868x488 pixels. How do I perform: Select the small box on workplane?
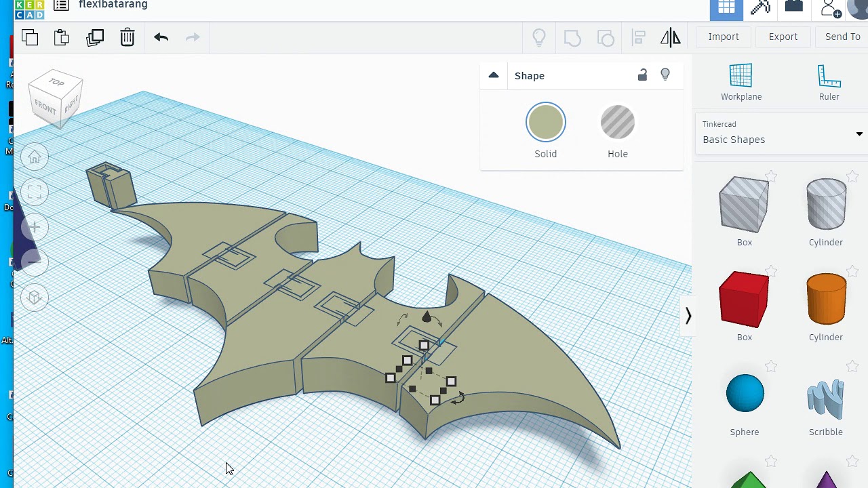(x=111, y=185)
